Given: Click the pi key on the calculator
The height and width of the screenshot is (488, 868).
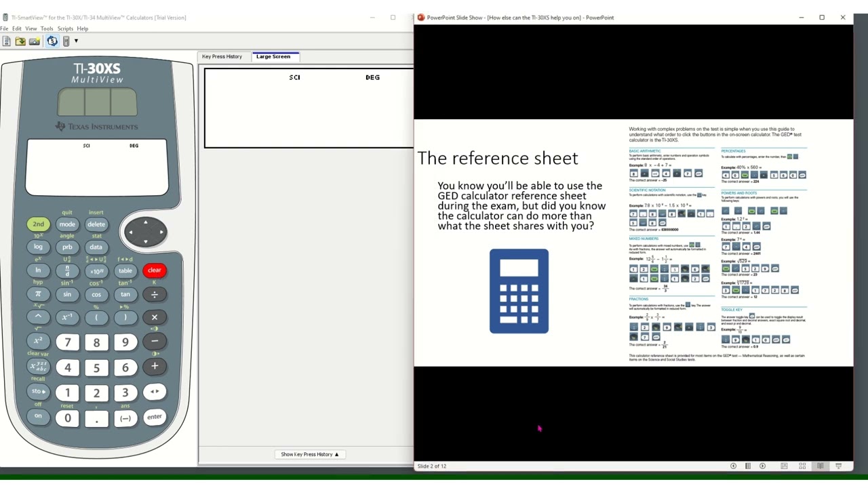Looking at the screenshot, I should 38,294.
